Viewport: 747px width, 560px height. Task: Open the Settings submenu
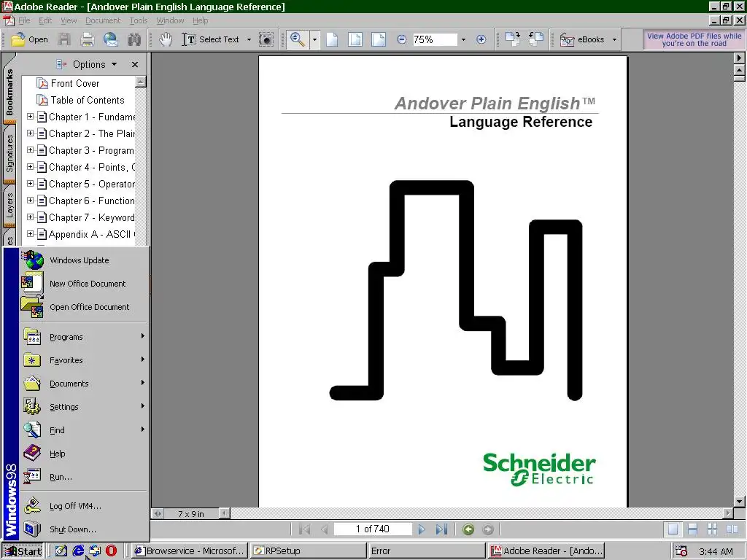coord(84,407)
